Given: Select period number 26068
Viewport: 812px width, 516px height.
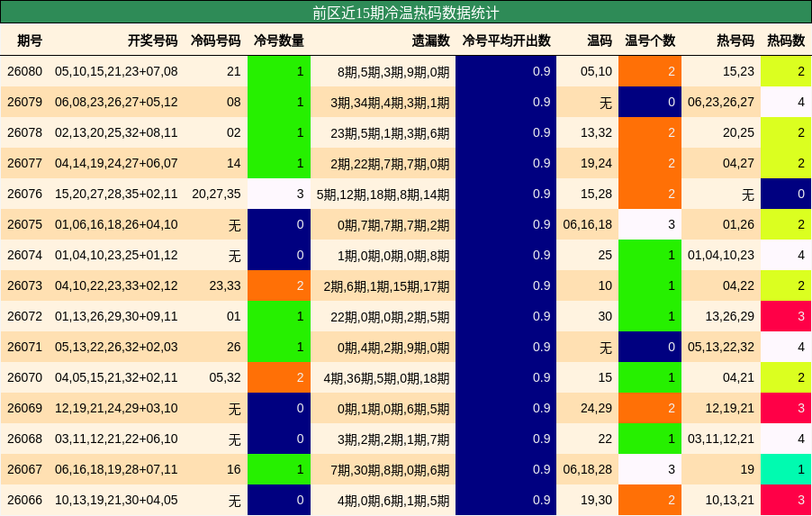Looking at the screenshot, I should (x=25, y=439).
